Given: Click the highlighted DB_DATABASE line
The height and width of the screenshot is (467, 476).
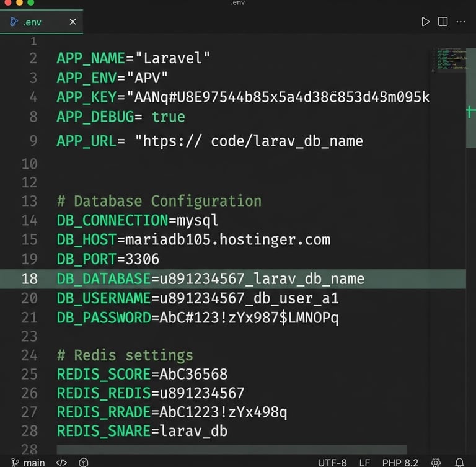Looking at the screenshot, I should [x=233, y=279].
